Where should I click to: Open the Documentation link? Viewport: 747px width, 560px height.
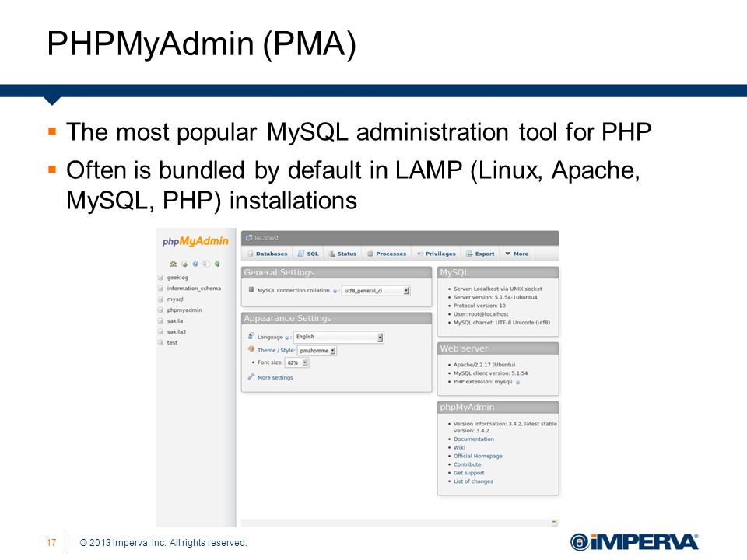point(474,439)
